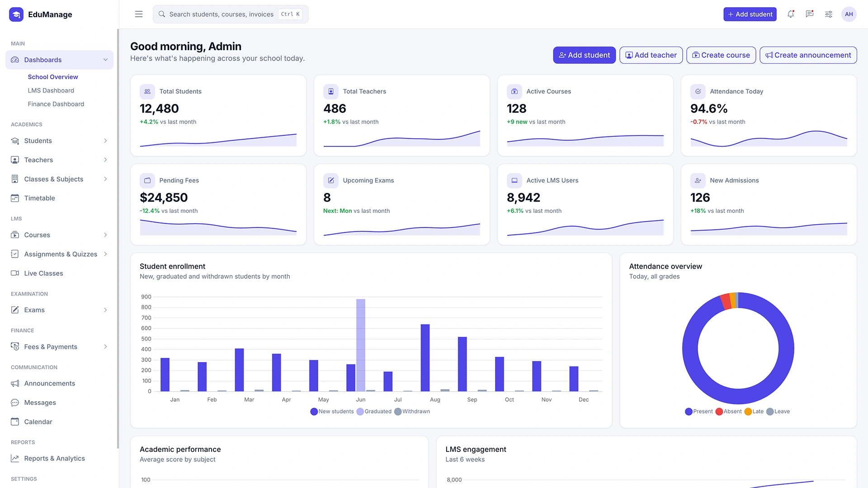This screenshot has width=868, height=488.
Task: Open Finance Dashboard menu item
Action: 56,104
